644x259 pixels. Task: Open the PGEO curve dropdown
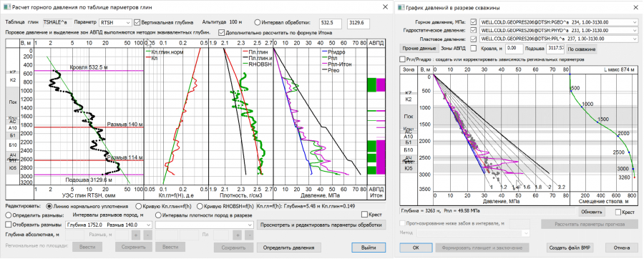(x=558, y=22)
